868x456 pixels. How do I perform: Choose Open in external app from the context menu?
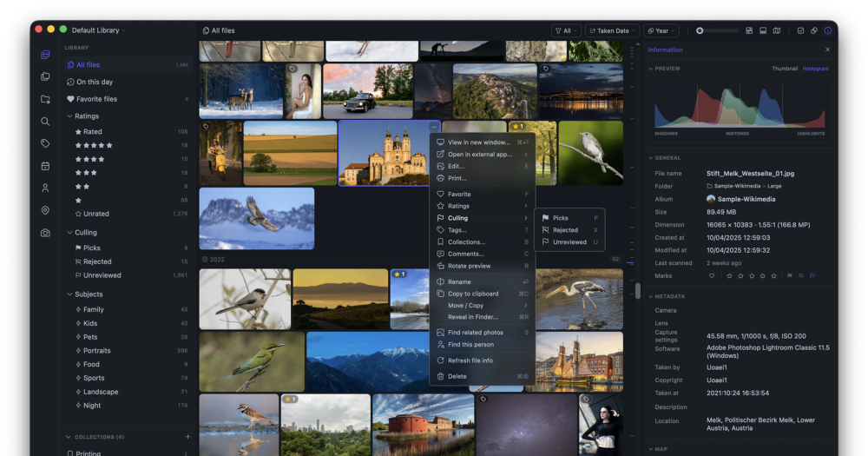click(x=482, y=155)
